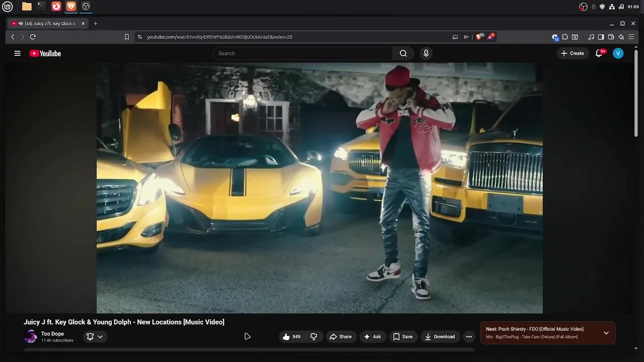Click the OBS recording tray icon
This screenshot has height=362, width=644.
click(583, 7)
